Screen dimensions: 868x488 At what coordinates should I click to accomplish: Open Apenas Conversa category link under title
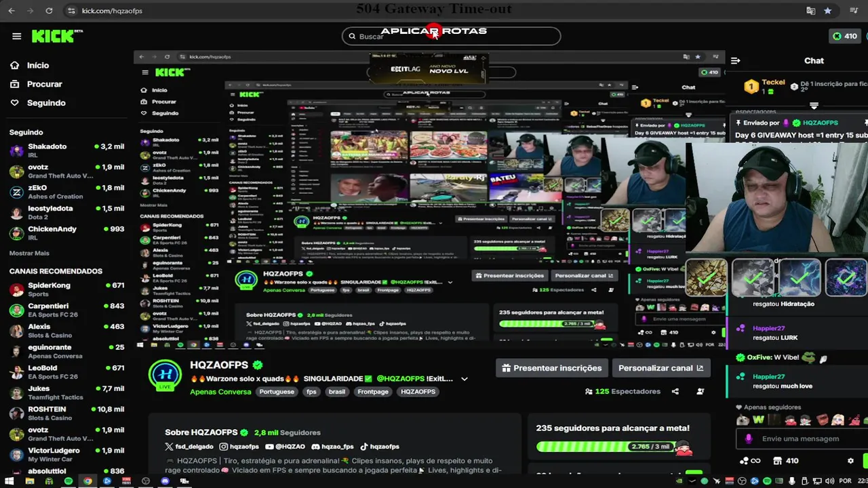click(220, 392)
